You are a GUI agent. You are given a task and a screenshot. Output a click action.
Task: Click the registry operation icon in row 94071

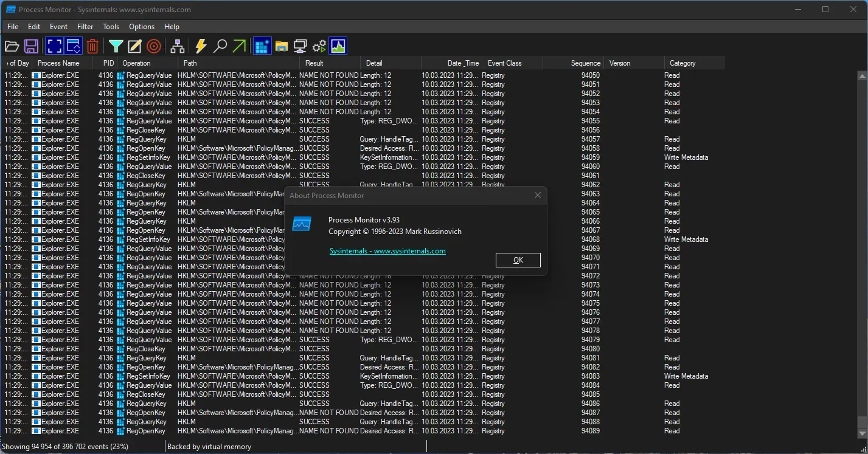[x=121, y=267]
